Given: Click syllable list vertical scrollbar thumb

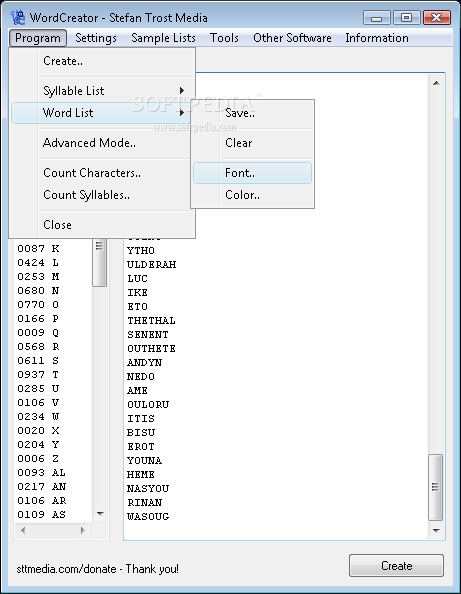Looking at the screenshot, I should [100, 262].
